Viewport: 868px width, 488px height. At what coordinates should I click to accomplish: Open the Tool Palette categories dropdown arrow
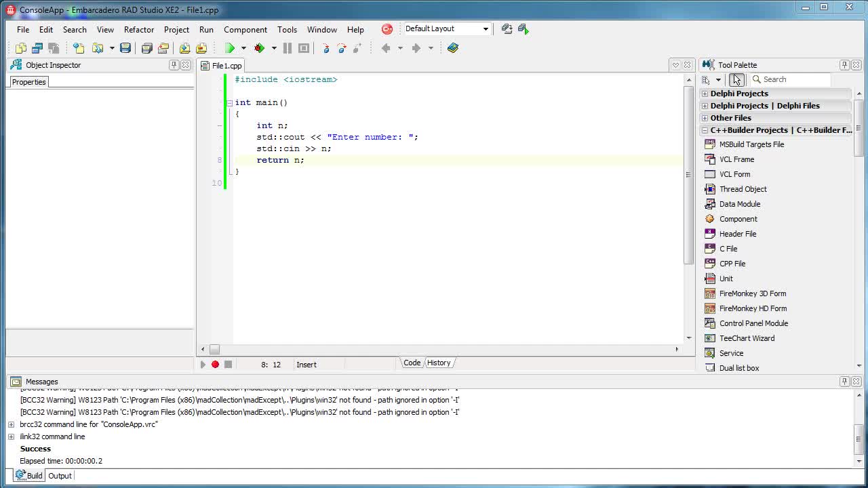(x=718, y=80)
